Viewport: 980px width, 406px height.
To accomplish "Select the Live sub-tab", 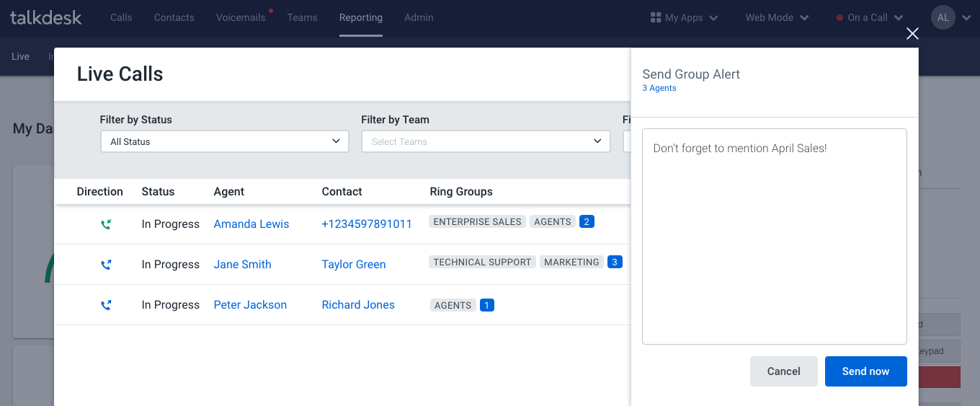I will click(x=20, y=56).
